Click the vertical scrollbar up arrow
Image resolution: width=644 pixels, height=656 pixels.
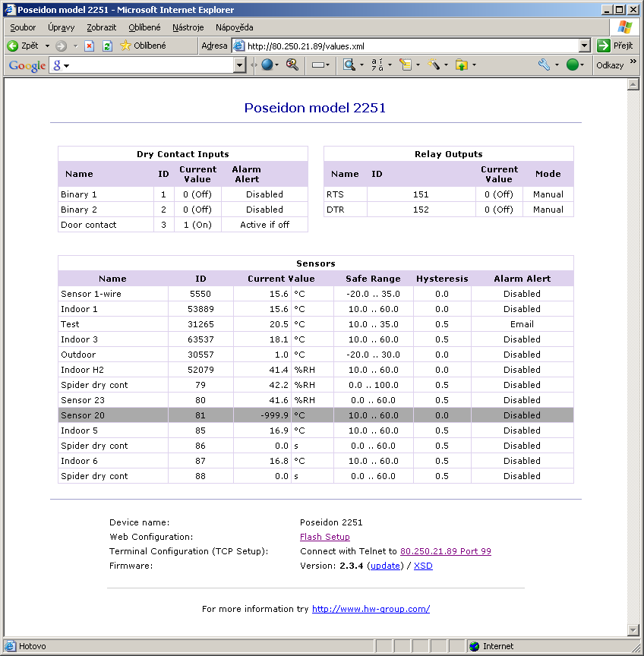[633, 84]
